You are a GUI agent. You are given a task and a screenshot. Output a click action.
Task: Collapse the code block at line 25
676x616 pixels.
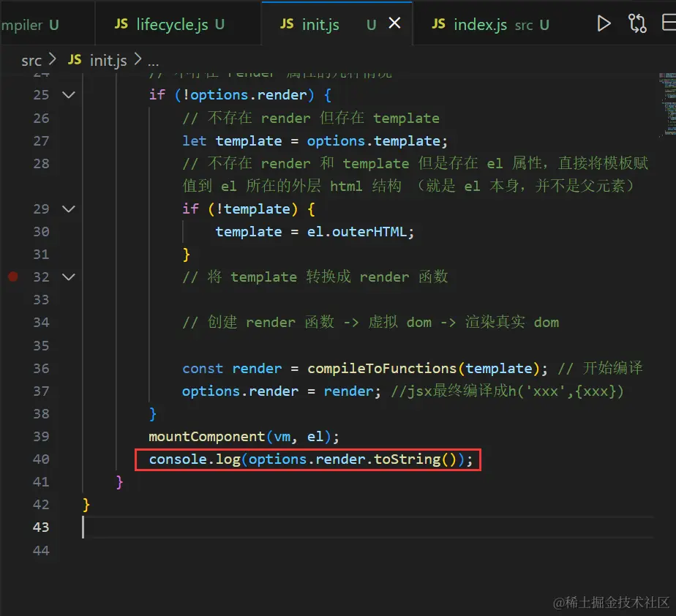pyautogui.click(x=69, y=95)
